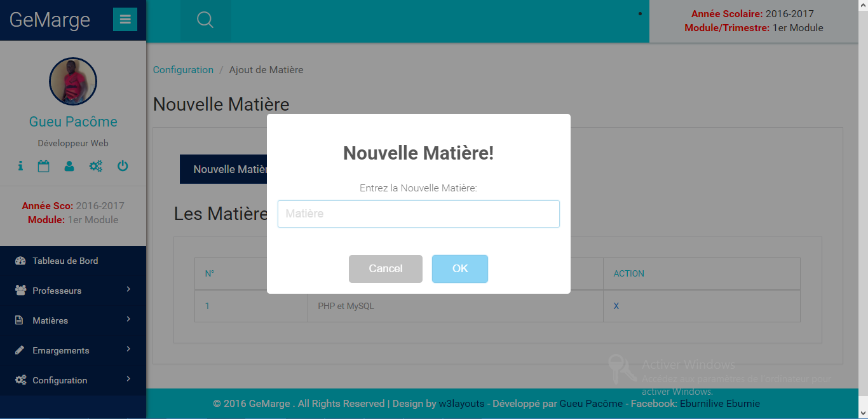The width and height of the screenshot is (868, 419).
Task: Expand the Professeurs sidebar section
Action: [x=57, y=291]
